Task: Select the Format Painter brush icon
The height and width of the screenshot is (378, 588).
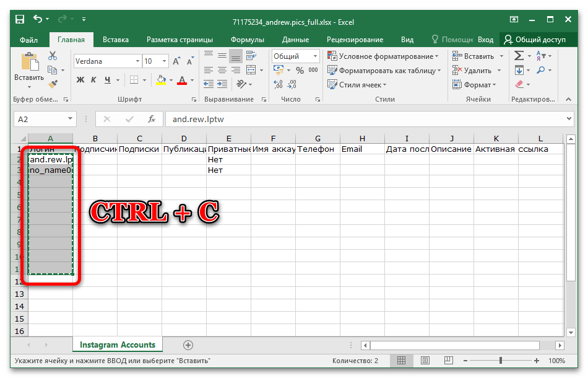Action: pyautogui.click(x=53, y=84)
